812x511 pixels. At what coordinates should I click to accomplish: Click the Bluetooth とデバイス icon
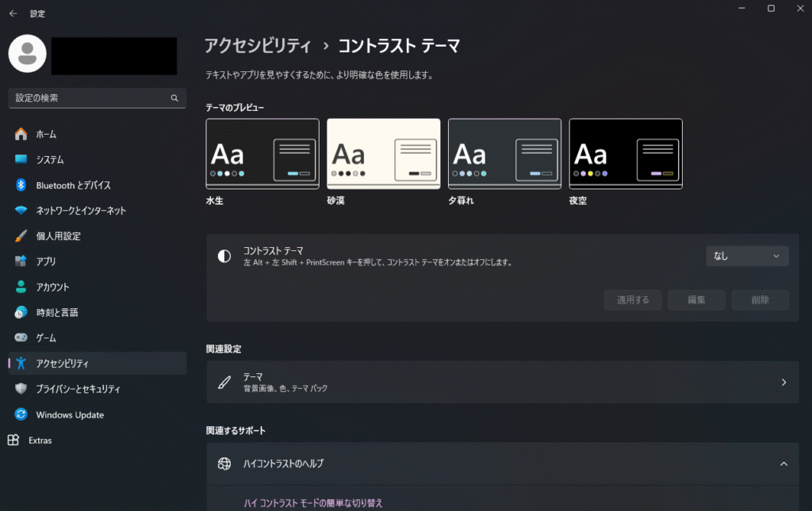pyautogui.click(x=21, y=185)
